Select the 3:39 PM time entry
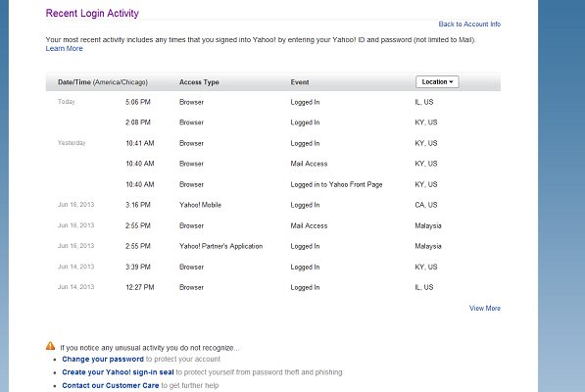The height and width of the screenshot is (392, 585). coord(137,268)
